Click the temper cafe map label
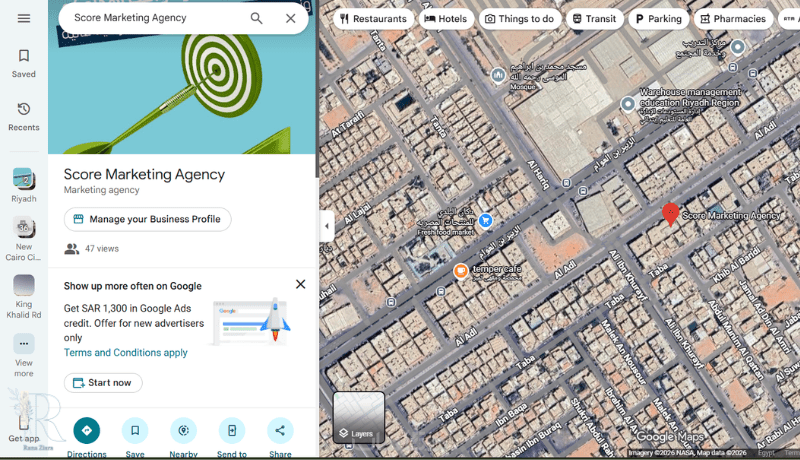Viewport: 800px width, 460px height. (x=497, y=269)
